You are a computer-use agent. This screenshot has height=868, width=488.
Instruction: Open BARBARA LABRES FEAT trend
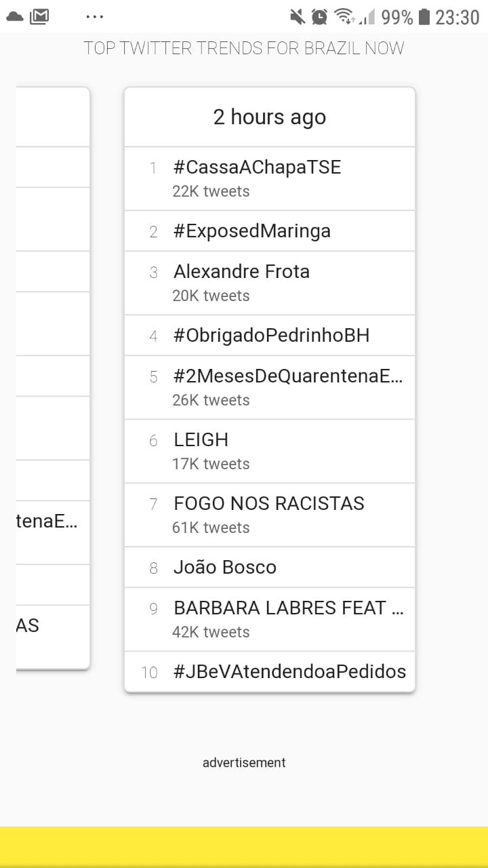[x=270, y=619]
